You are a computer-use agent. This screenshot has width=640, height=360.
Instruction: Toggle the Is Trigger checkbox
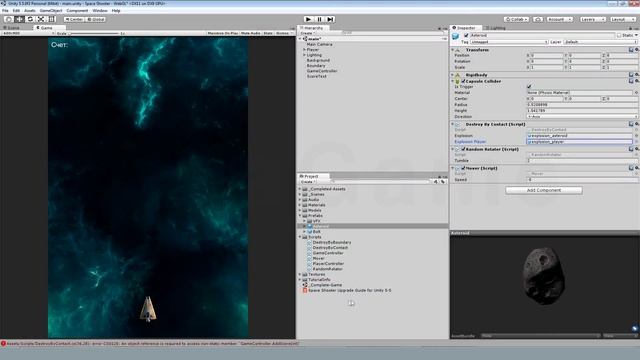(x=529, y=87)
